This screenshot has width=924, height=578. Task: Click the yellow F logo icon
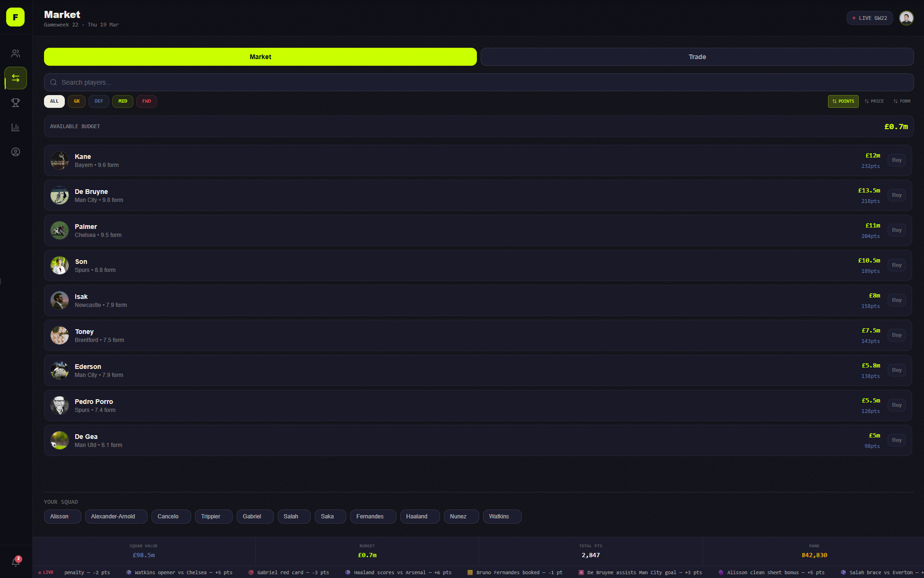(x=15, y=17)
